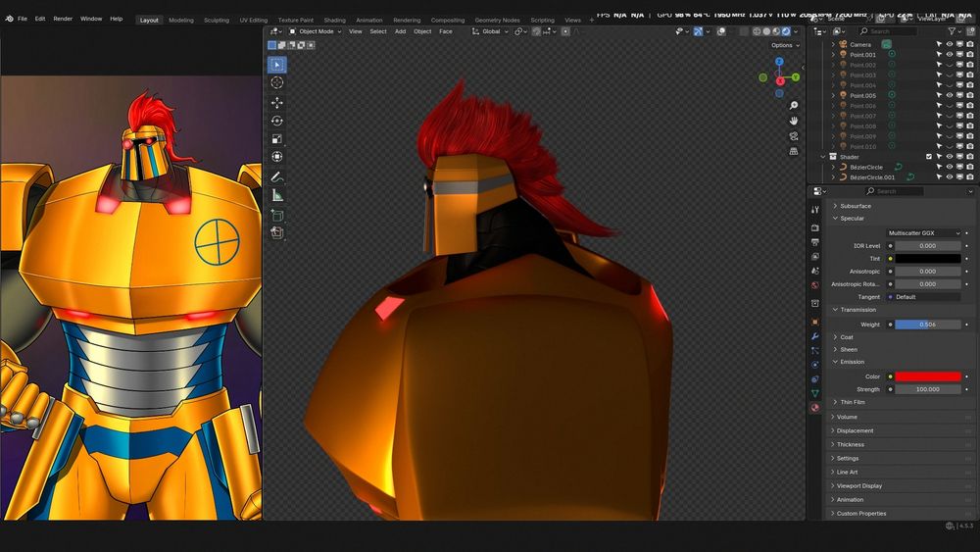Click the red Emission color swatch
This screenshot has height=552, width=980.
[x=927, y=376]
